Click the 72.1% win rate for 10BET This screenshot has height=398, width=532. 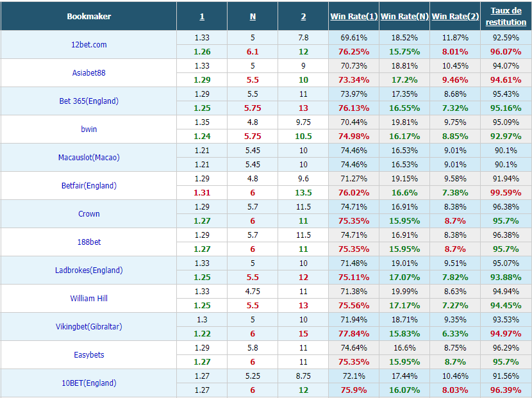354,376
